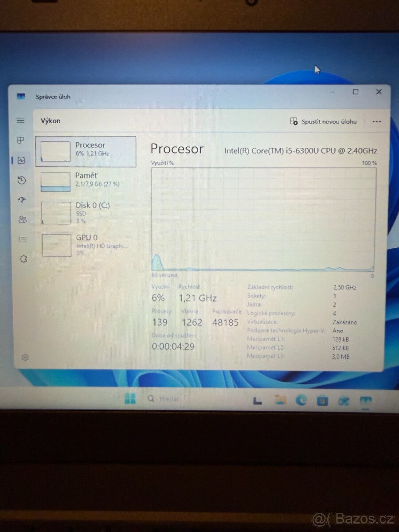Open the Processes (Procesy) sidebar icon

(x=21, y=141)
